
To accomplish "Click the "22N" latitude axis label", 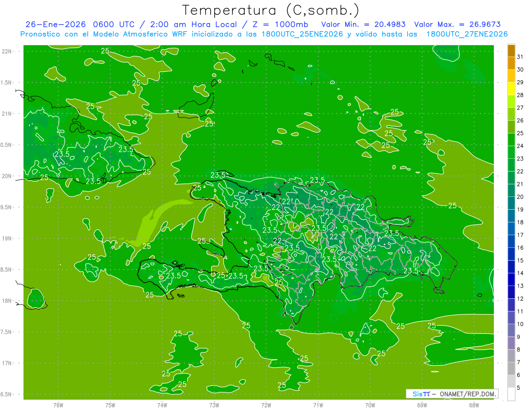I will (7, 51).
